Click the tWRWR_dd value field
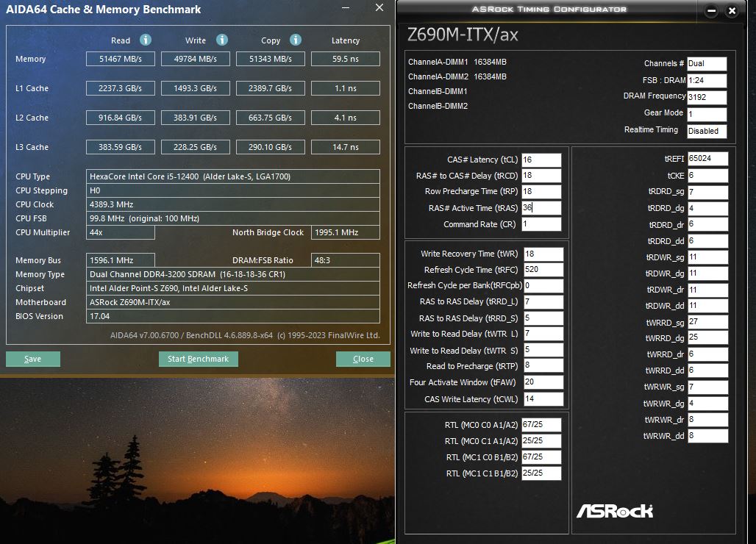Viewport: 756px width, 544px height. tap(707, 436)
